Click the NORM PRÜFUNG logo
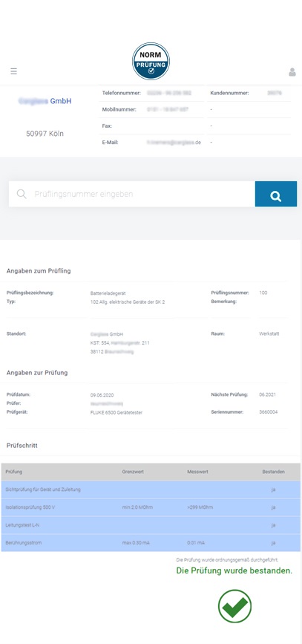The image size is (302, 644). coord(151,61)
